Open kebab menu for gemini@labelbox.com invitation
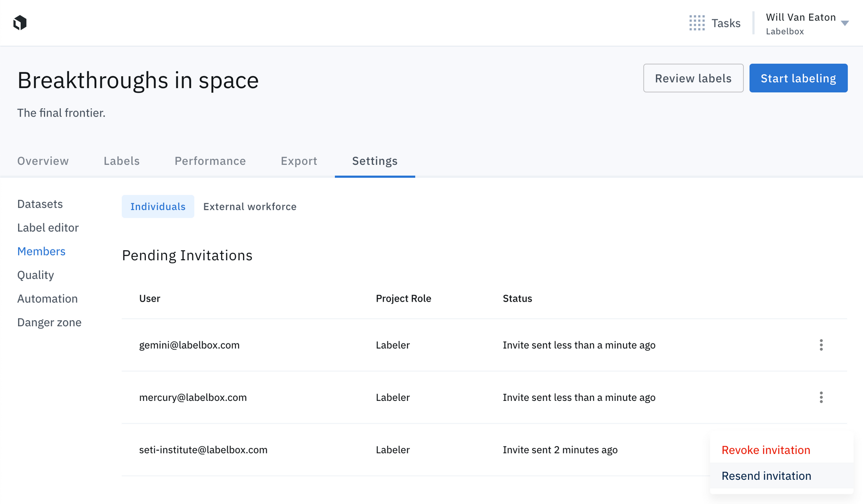This screenshot has width=863, height=504. [x=821, y=345]
